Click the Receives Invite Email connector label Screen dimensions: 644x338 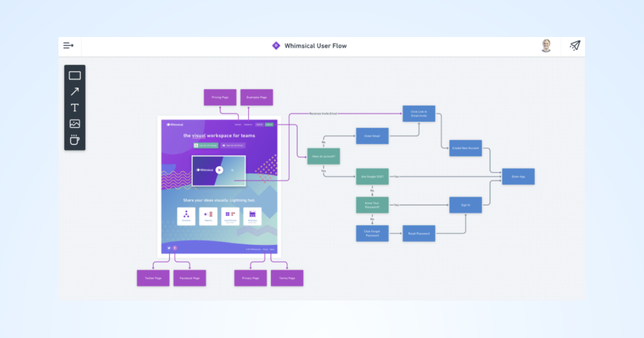(x=323, y=114)
